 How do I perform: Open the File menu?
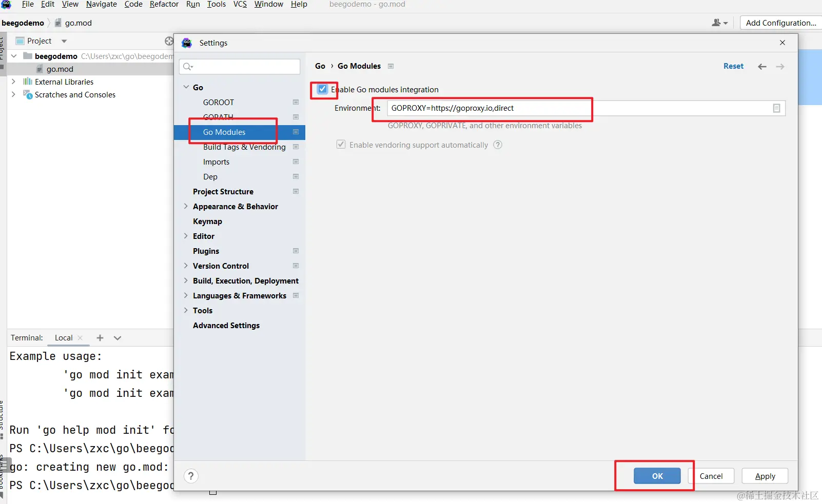point(28,4)
